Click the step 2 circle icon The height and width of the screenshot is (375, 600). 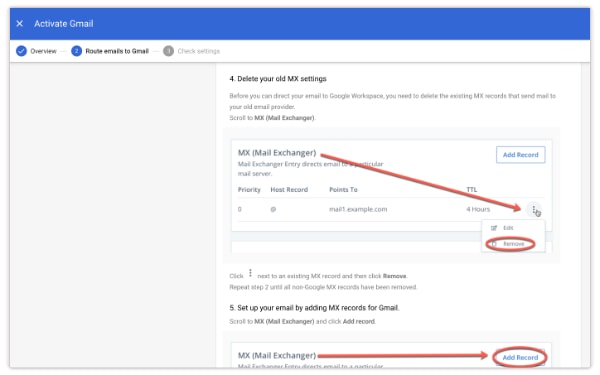pos(77,51)
